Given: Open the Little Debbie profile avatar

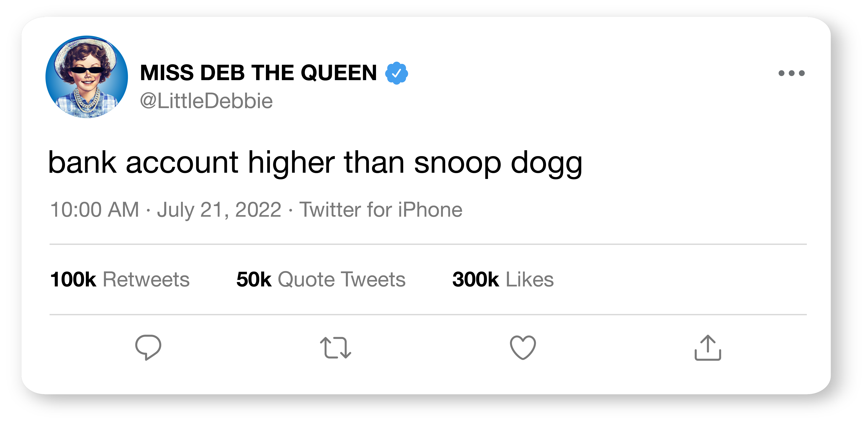Looking at the screenshot, I should click(x=87, y=77).
